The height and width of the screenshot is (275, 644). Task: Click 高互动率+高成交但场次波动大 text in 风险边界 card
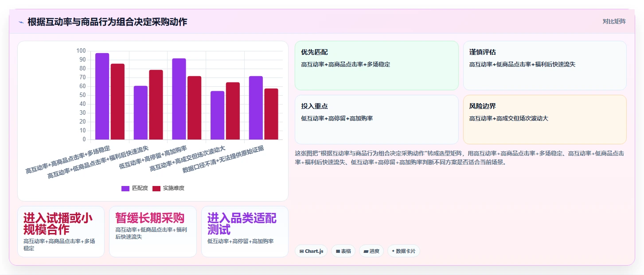tap(509, 119)
